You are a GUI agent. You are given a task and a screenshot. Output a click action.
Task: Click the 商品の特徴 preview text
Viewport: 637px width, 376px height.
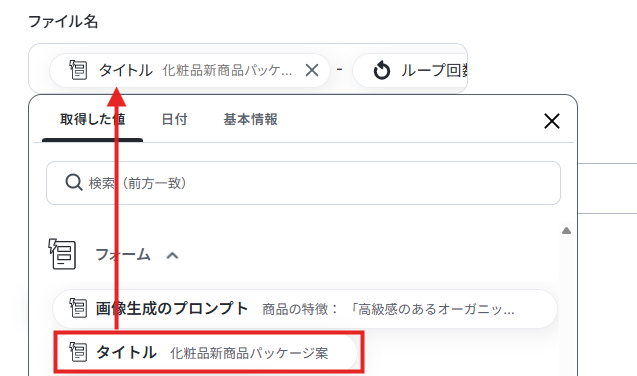388,309
